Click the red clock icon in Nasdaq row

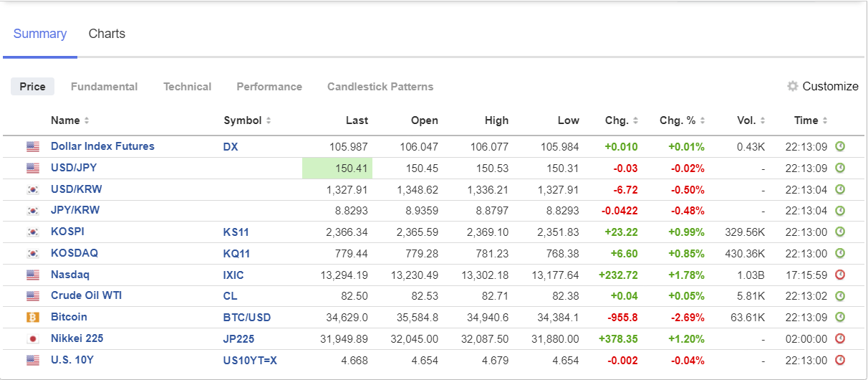tap(840, 275)
